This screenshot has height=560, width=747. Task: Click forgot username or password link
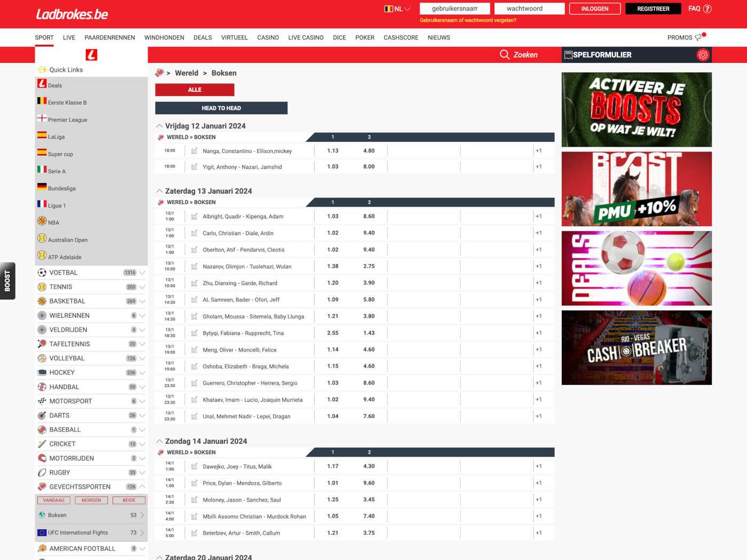[x=468, y=20]
